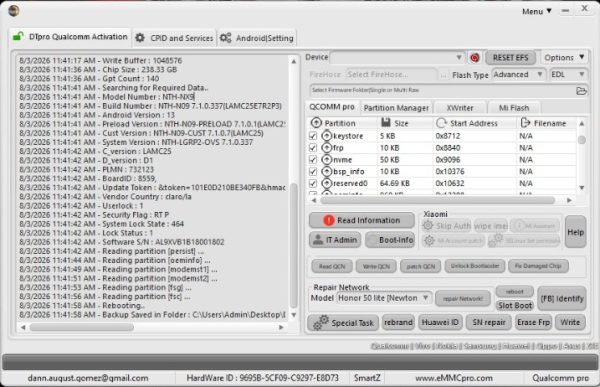Image resolution: width=600 pixels, height=387 pixels.
Task: Switch to DTpro Qualcomm Activation tab
Action: click(x=70, y=37)
